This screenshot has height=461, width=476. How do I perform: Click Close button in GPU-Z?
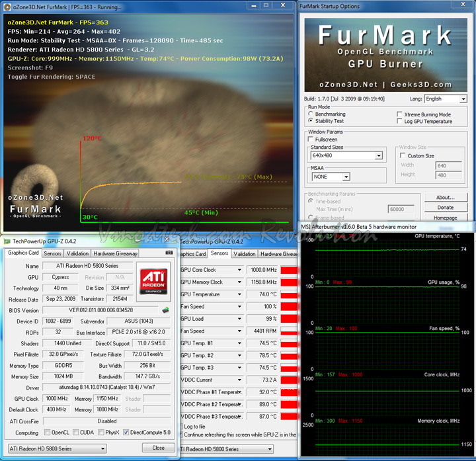[159, 448]
